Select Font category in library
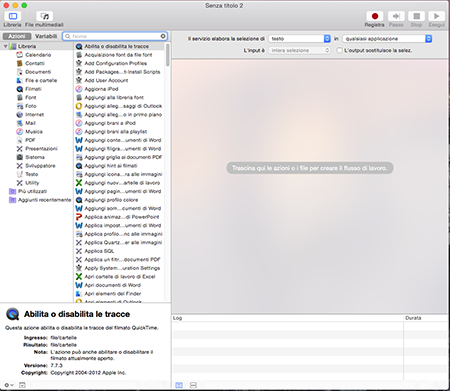The image size is (450, 391). pos(31,97)
